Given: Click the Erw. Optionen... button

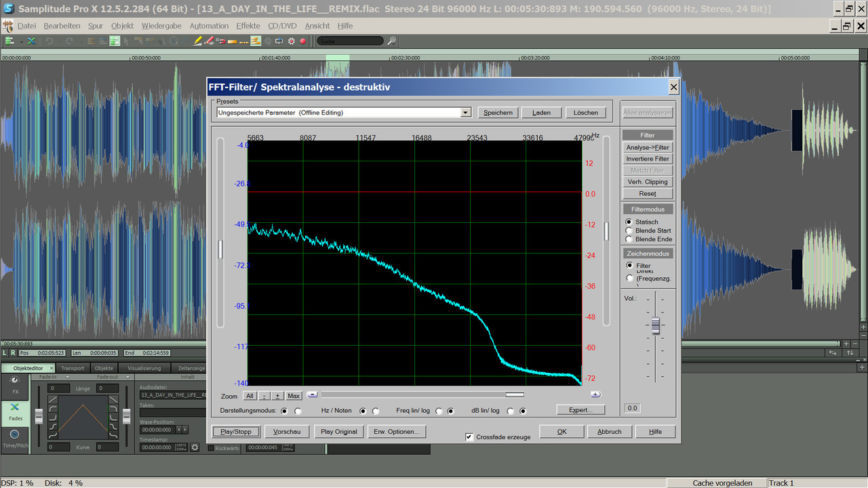Looking at the screenshot, I should point(397,431).
